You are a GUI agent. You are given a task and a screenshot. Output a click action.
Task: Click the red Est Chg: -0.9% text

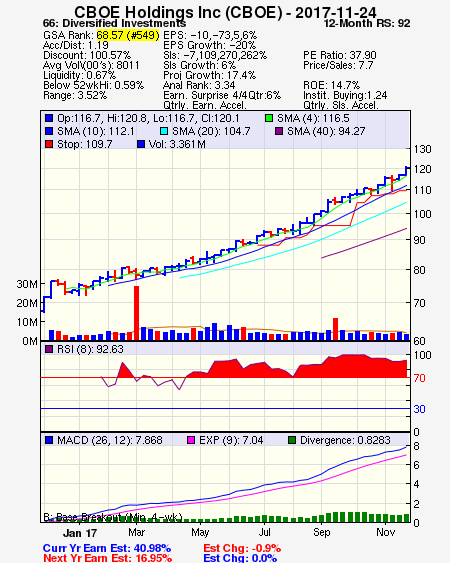coord(242,548)
